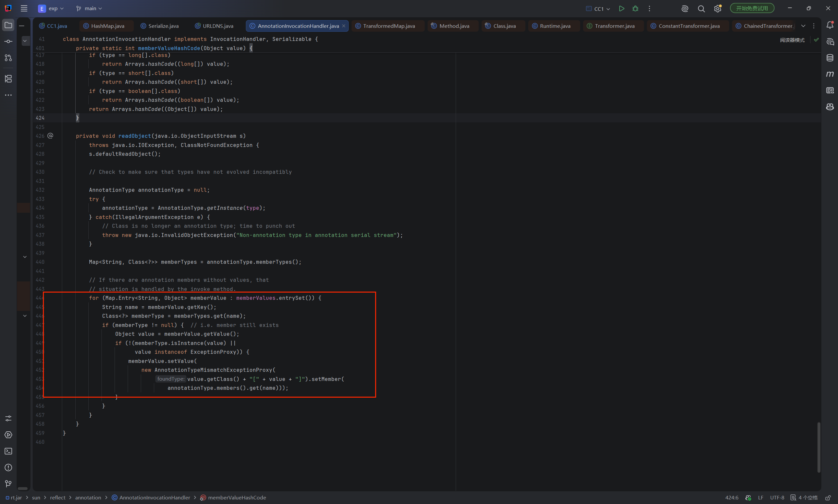Open the Database tool window
838x504 pixels.
pos(830,58)
